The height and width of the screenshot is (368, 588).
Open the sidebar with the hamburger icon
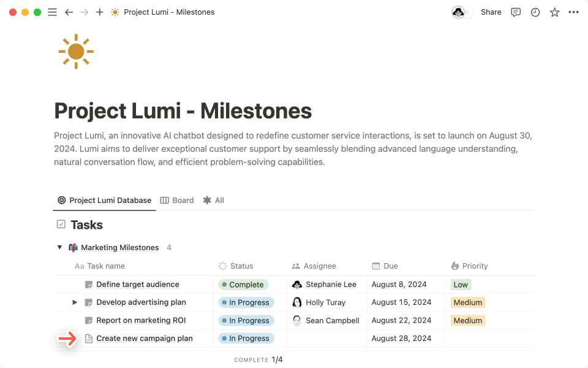[x=52, y=12]
